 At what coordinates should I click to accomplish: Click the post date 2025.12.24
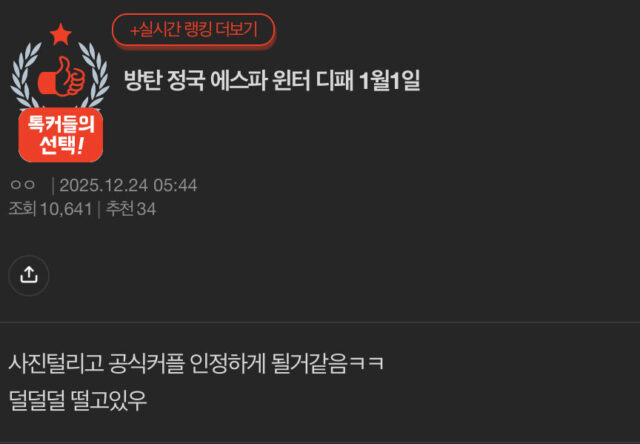pyautogui.click(x=103, y=186)
